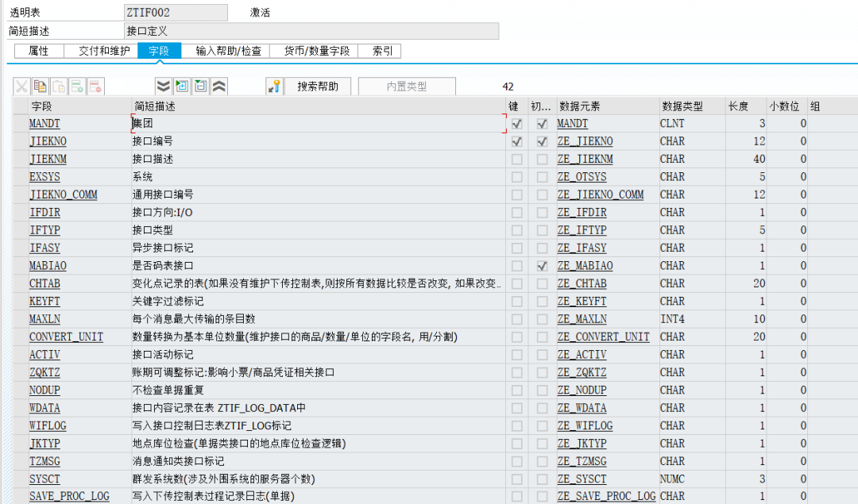The height and width of the screenshot is (504, 858).
Task: Toggle the initial-value checkbox for MABIAO
Action: coord(542,266)
